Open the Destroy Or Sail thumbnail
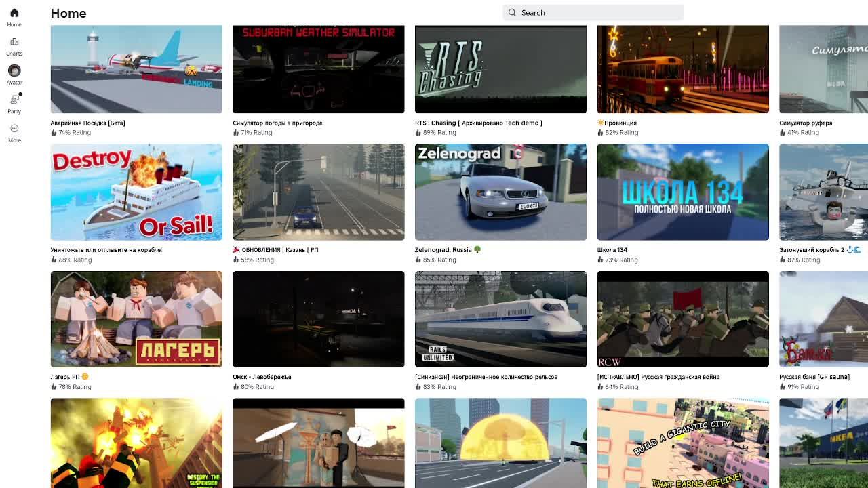 (136, 192)
